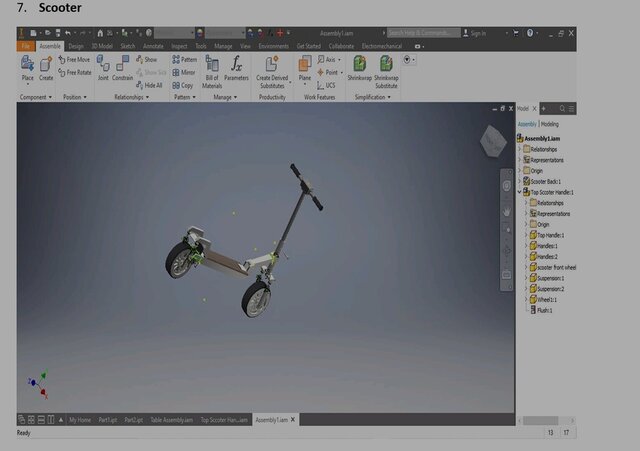Collapse the Top Scooter Handle:1 node

click(x=520, y=192)
